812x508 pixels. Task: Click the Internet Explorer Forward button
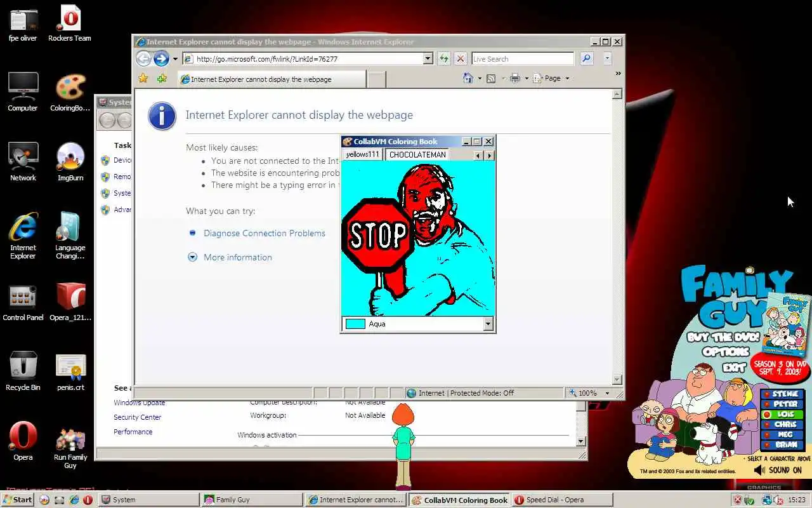click(x=161, y=59)
